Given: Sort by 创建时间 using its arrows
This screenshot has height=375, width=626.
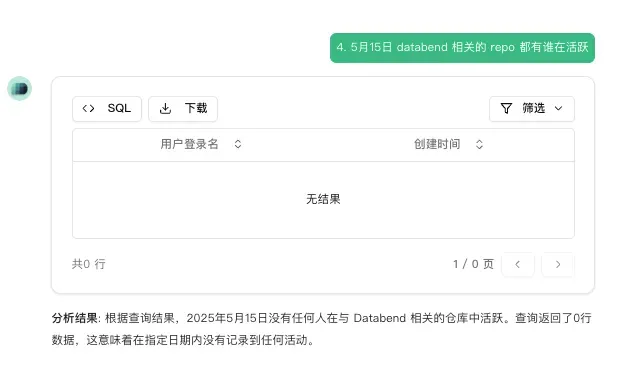Looking at the screenshot, I should point(479,144).
